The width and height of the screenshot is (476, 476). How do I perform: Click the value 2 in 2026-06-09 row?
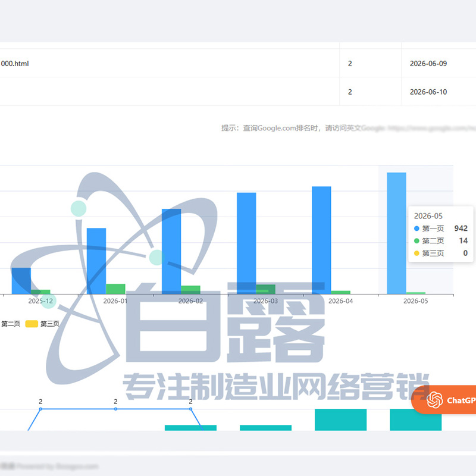350,64
